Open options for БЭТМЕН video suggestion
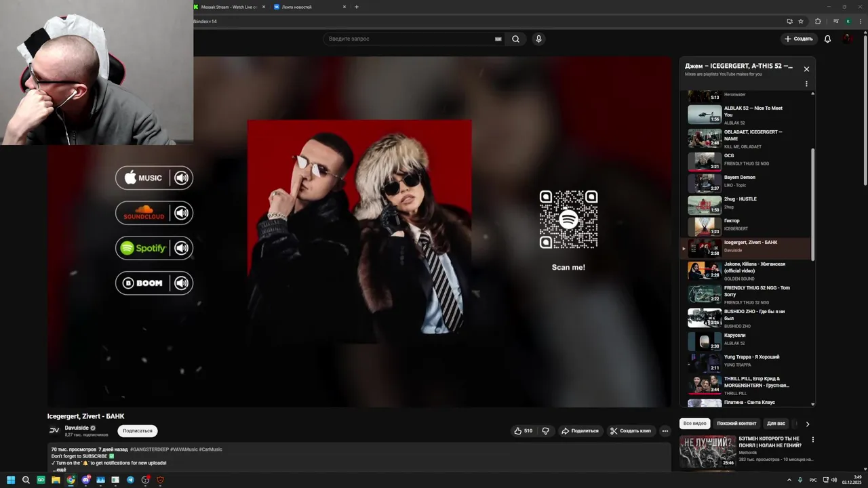868x488 pixels. [812, 440]
